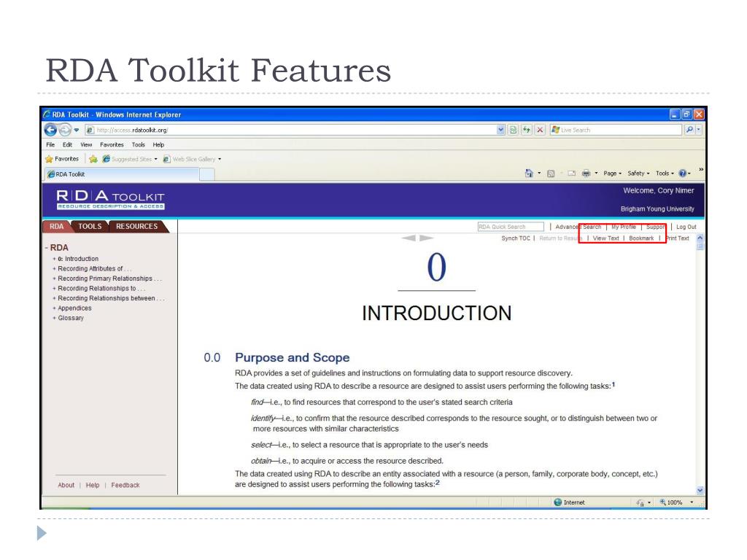Viewport: 747px width, 560px height.
Task: Click the Favorites star button
Action: coord(62,159)
